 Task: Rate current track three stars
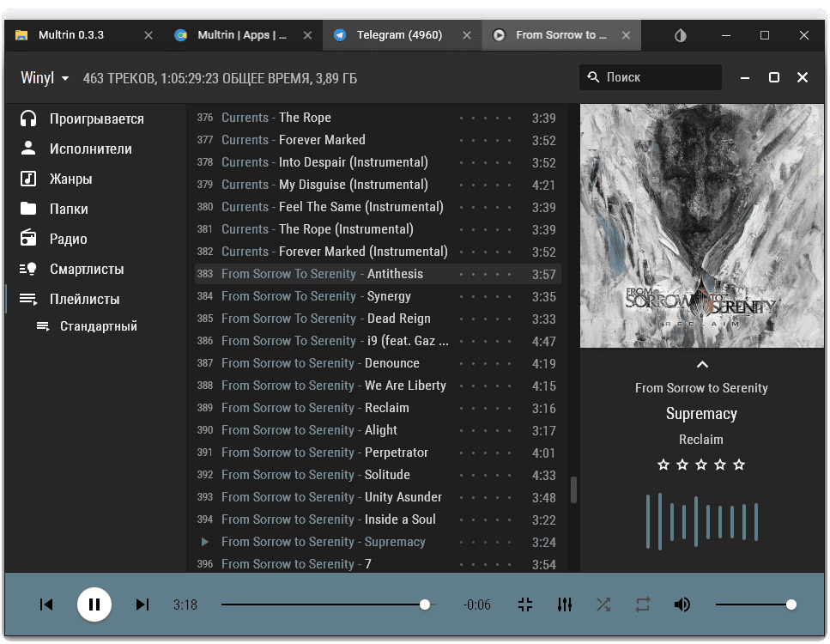coord(701,465)
